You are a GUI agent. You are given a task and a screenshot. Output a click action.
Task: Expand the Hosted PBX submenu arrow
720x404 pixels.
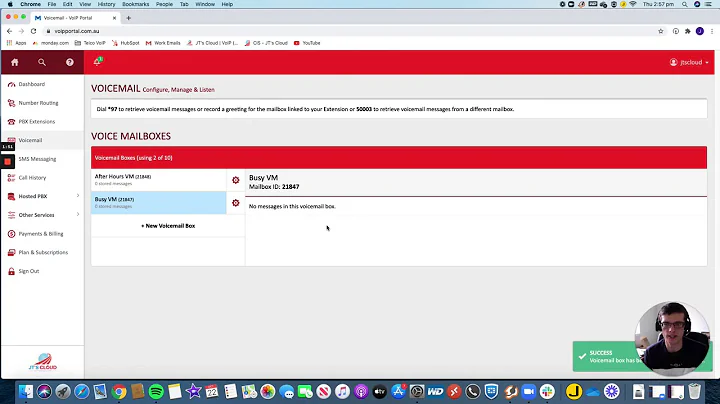point(78,196)
